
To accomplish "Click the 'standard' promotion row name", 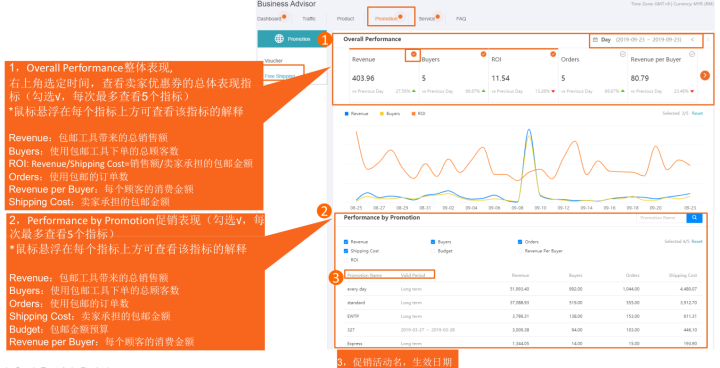I will [x=356, y=303].
